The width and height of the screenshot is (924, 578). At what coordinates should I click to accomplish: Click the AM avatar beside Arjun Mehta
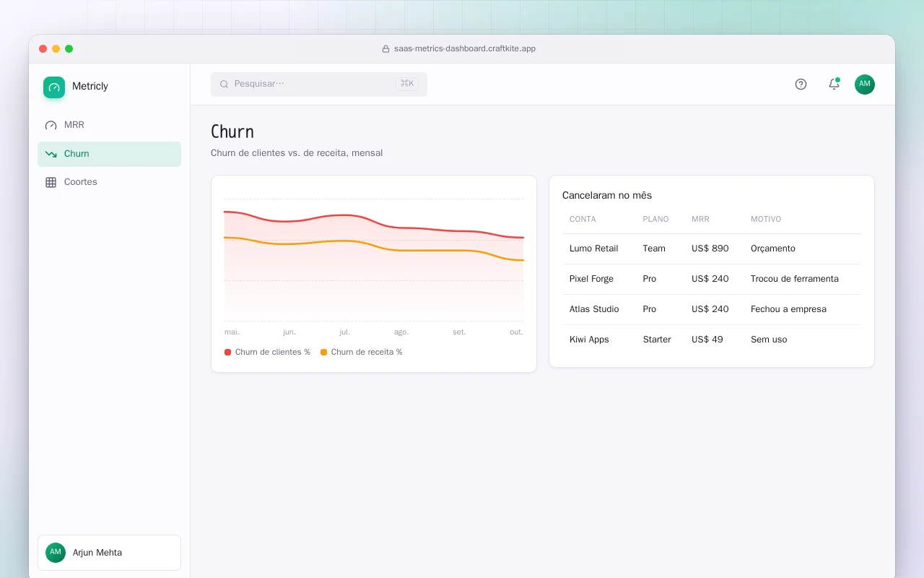pyautogui.click(x=56, y=553)
